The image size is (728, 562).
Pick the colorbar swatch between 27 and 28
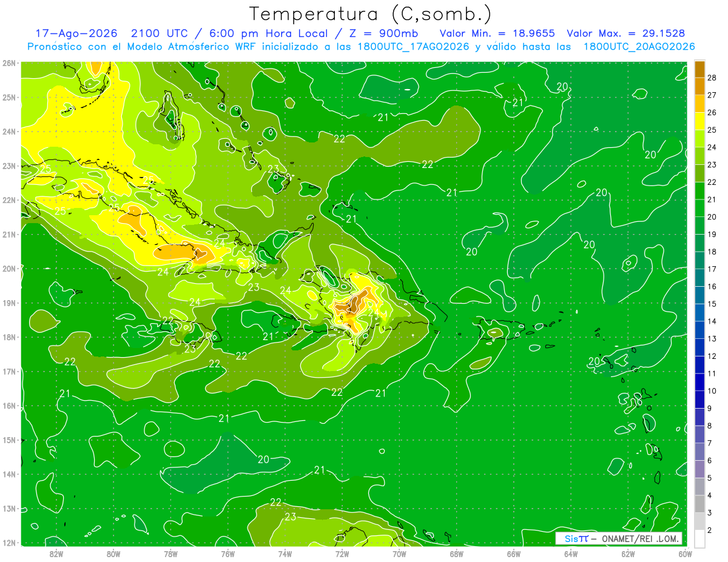(699, 86)
